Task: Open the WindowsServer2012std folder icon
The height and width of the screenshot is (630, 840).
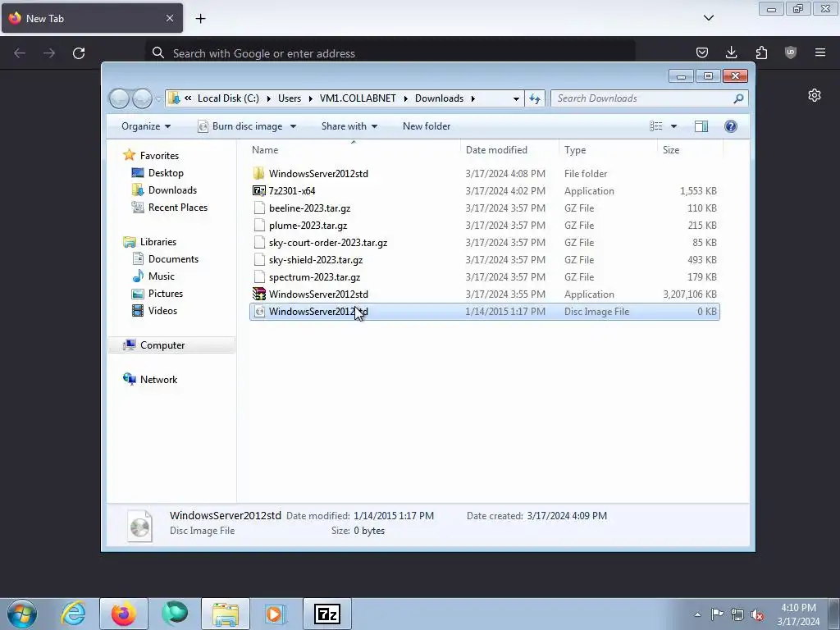Action: coord(258,174)
